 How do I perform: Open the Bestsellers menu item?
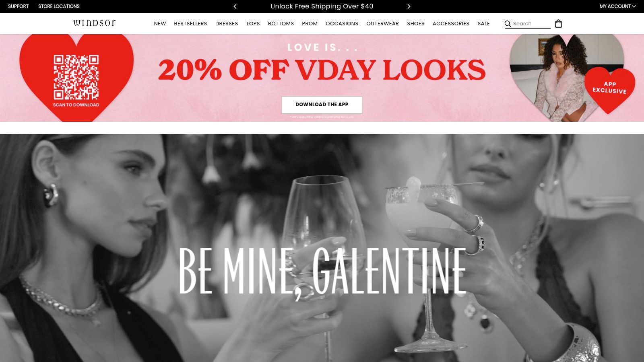point(190,24)
